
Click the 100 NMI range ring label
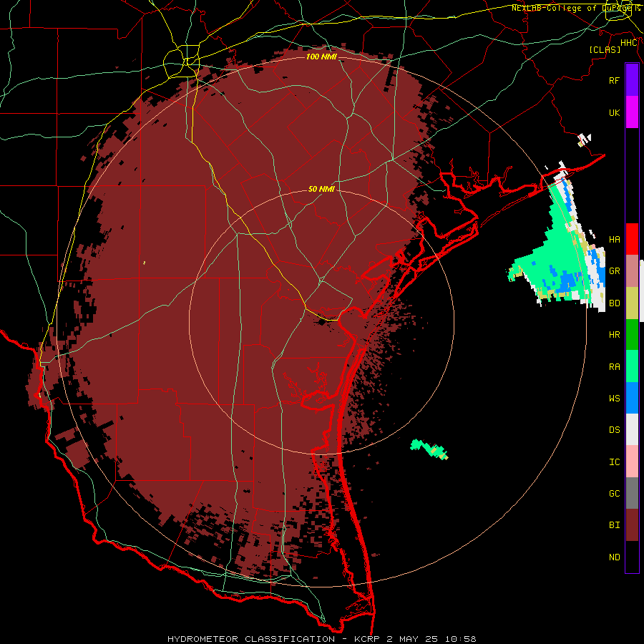click(321, 57)
